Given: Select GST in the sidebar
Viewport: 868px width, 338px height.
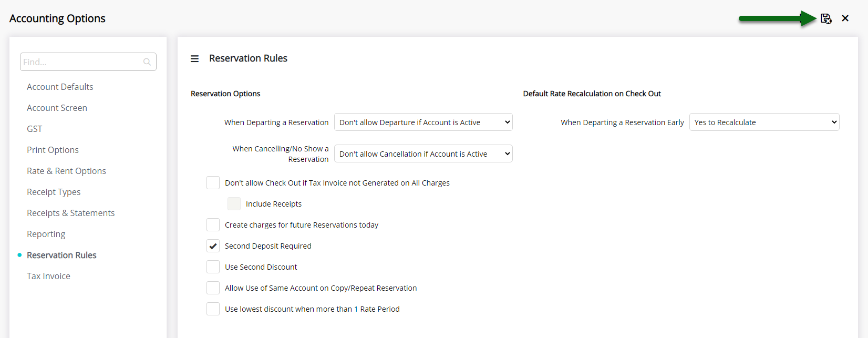Looking at the screenshot, I should tap(34, 129).
